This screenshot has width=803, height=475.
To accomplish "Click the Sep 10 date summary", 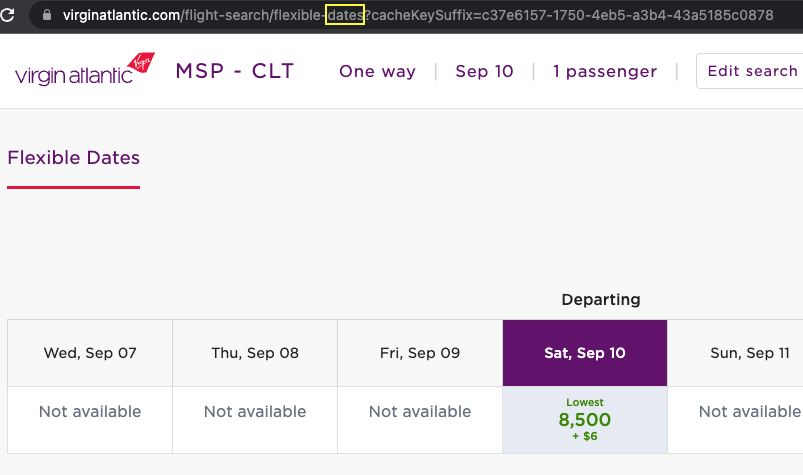I will tap(484, 71).
